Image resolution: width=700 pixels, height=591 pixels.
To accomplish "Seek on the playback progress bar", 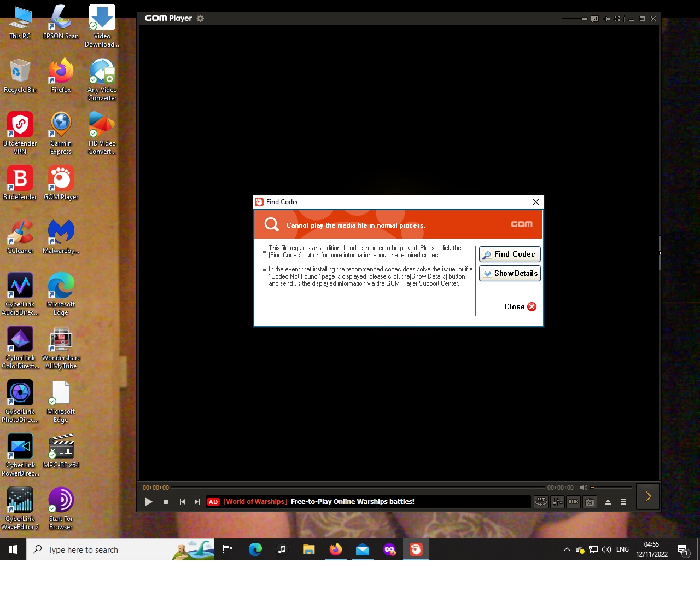I will point(358,488).
